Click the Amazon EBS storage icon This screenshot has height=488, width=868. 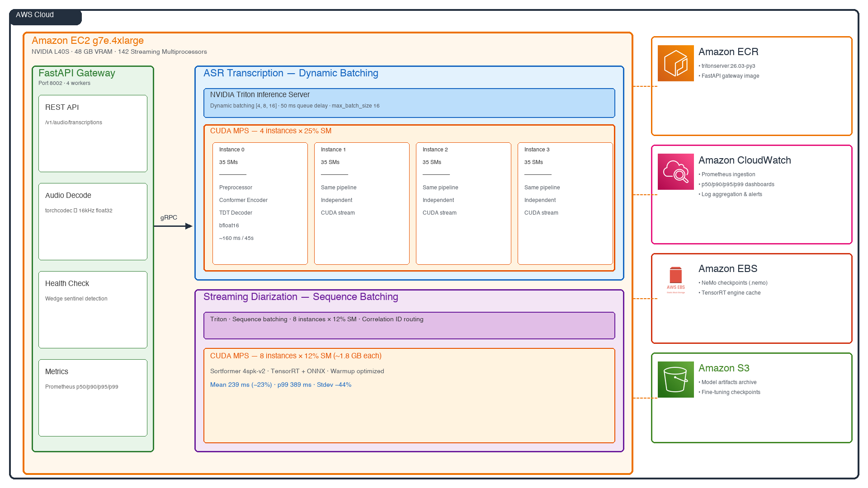click(675, 280)
